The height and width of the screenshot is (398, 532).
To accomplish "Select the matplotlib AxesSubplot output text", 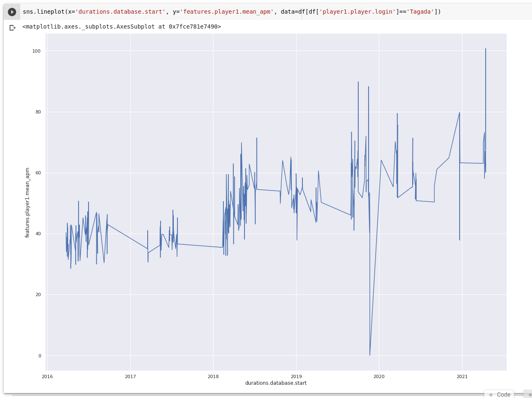I will 122,27.
